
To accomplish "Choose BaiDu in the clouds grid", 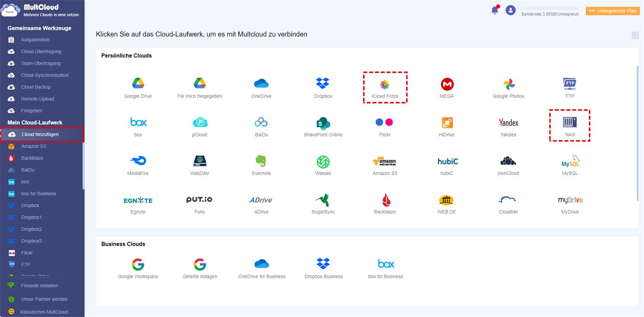I will coord(261,127).
